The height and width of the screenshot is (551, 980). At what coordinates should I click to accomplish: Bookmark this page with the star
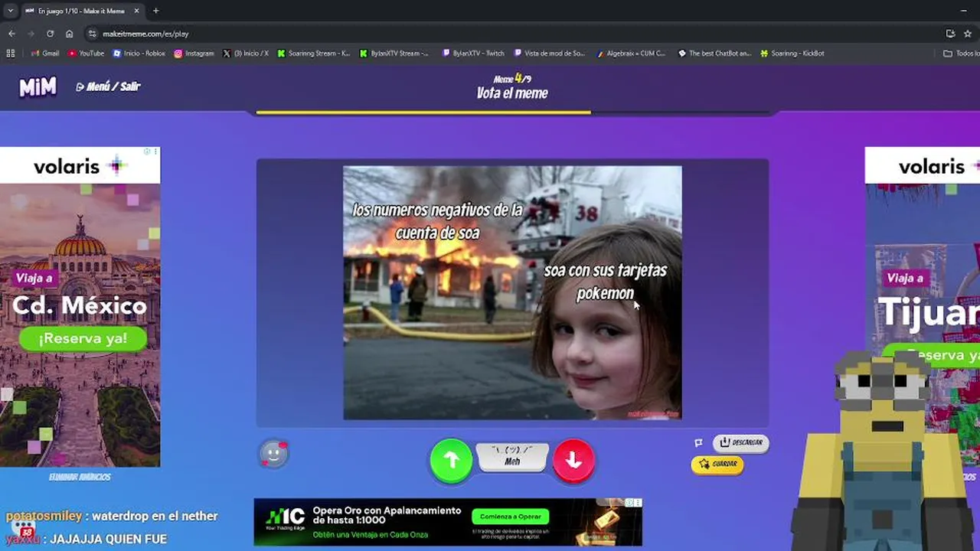tap(968, 34)
